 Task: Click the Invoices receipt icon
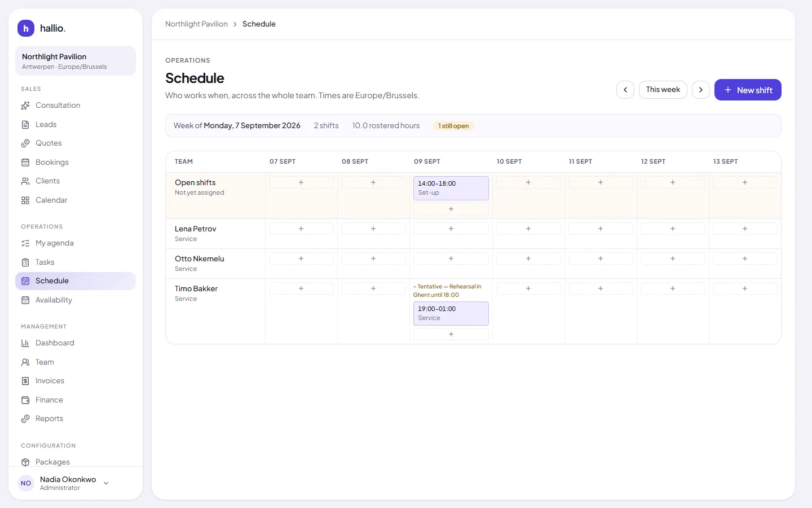pyautogui.click(x=25, y=381)
